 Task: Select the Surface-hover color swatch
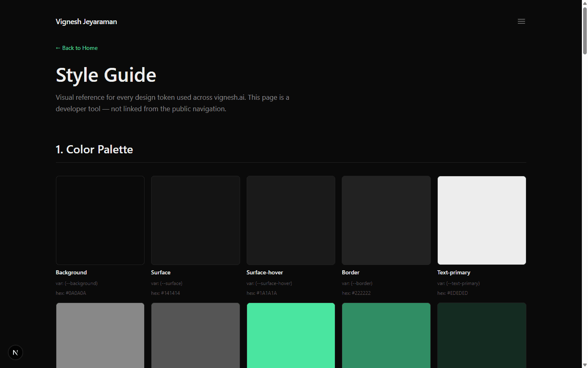pyautogui.click(x=290, y=220)
